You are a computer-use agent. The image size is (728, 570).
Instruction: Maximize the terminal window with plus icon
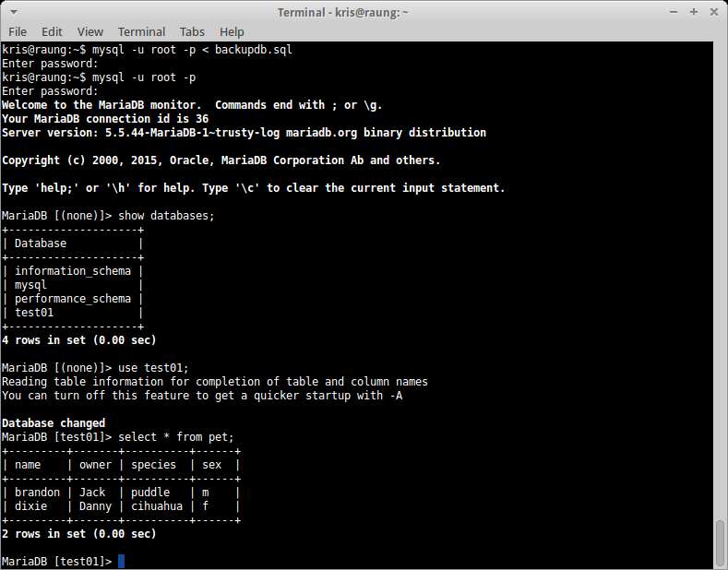coord(694,12)
